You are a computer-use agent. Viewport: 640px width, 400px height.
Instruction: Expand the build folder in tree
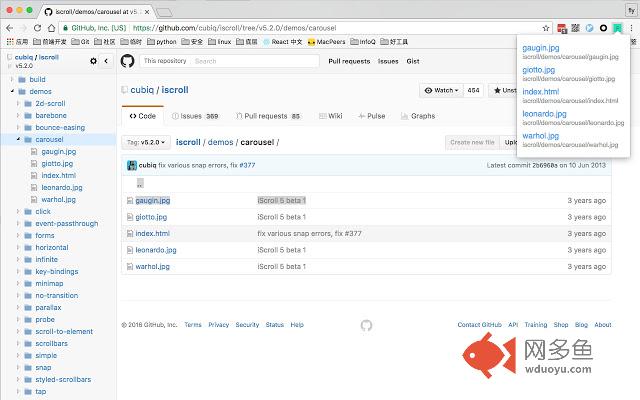[12, 79]
